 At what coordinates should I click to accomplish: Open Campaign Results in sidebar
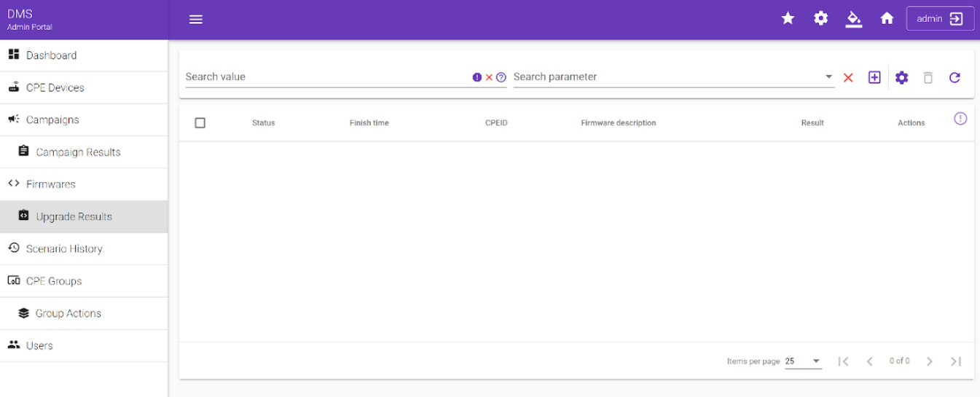tap(78, 152)
